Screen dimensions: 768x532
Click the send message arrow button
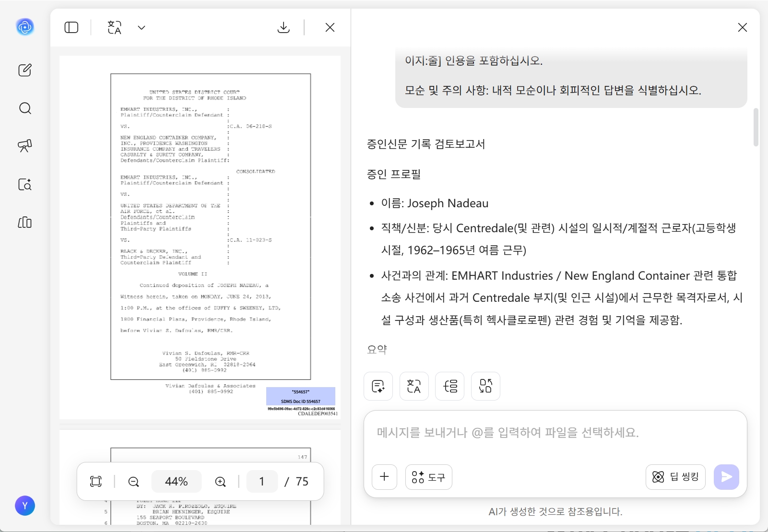tap(726, 477)
